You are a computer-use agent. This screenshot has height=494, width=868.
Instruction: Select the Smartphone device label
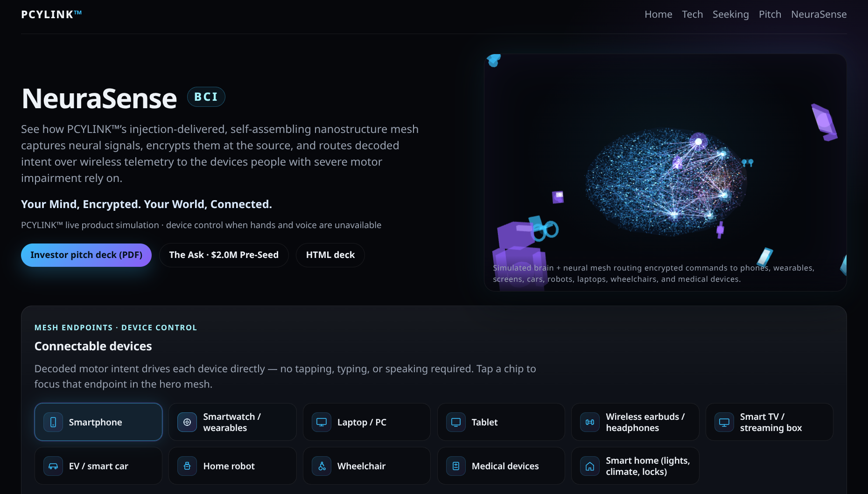tap(96, 422)
